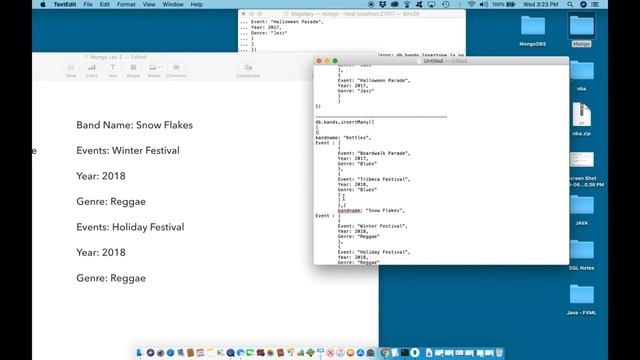The image size is (640, 360).
Task: Open the Apple menu
Action: (x=43, y=4)
